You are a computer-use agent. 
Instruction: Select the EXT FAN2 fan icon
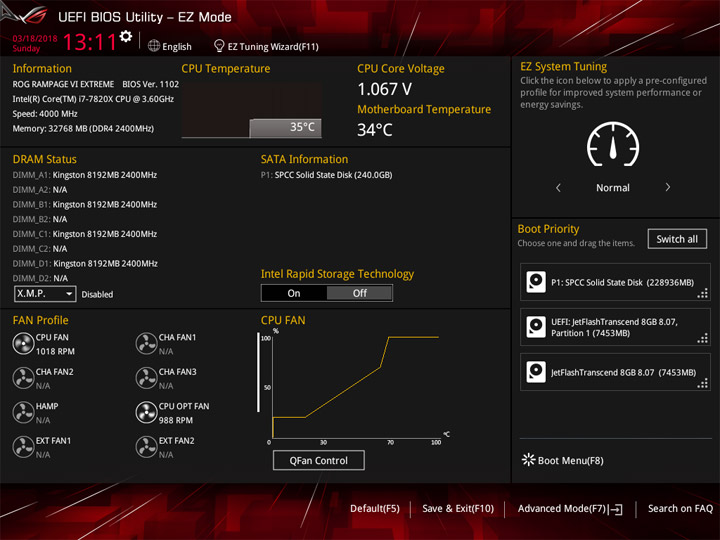[146, 447]
